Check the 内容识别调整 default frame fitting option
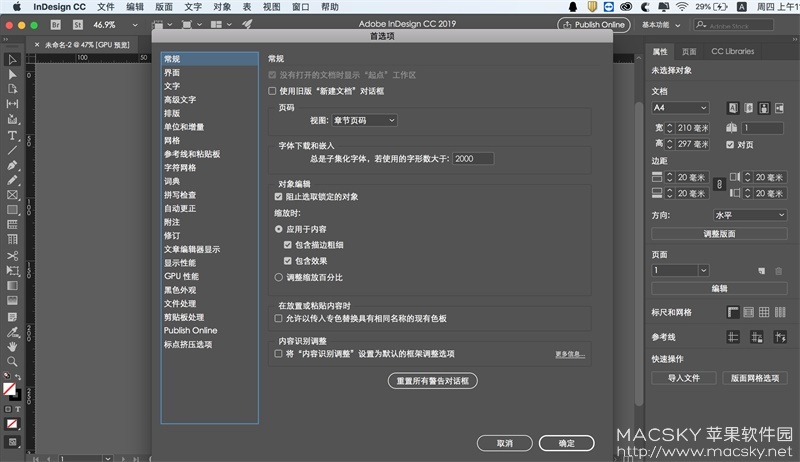Viewport: 800px width, 462px height. pyautogui.click(x=279, y=354)
